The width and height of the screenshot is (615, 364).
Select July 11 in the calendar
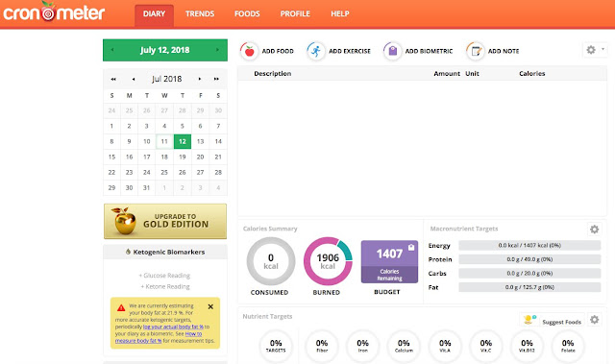[164, 141]
